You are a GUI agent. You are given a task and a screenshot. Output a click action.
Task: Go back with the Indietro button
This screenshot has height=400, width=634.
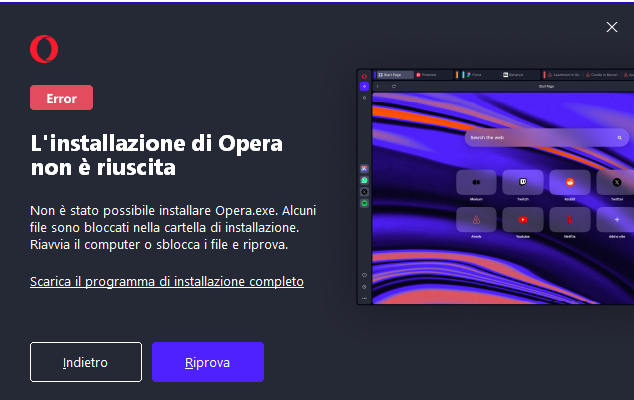(86, 362)
